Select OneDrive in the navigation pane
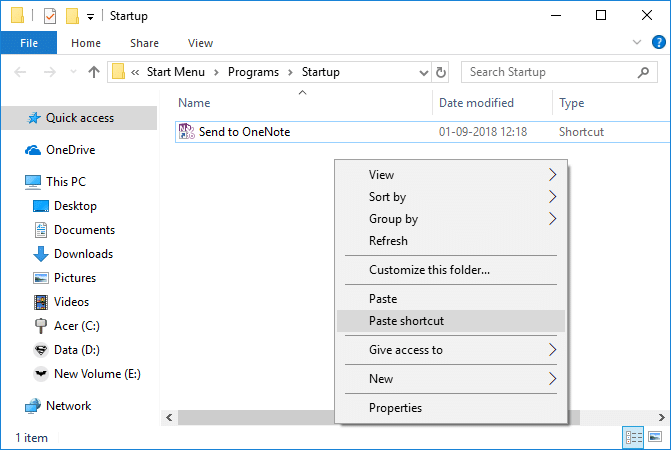The image size is (671, 450). point(71,150)
